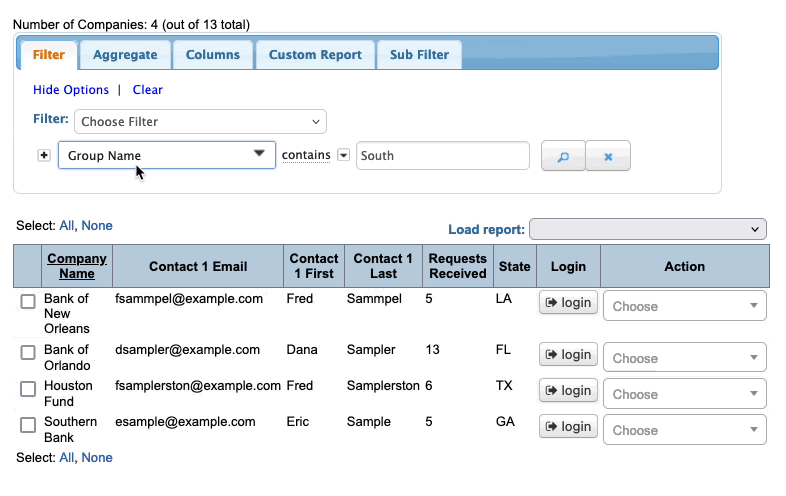Tick the Houston Fund row checkbox

28,389
